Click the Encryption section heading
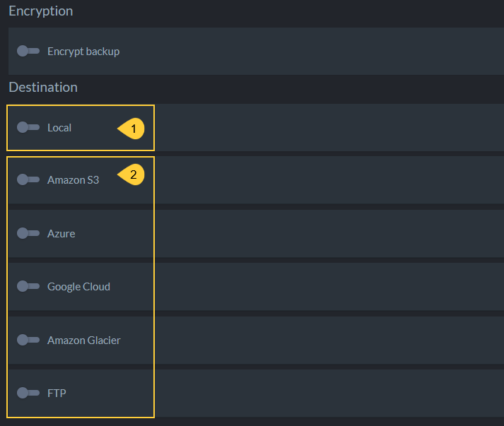The width and height of the screenshot is (504, 426). coord(41,11)
